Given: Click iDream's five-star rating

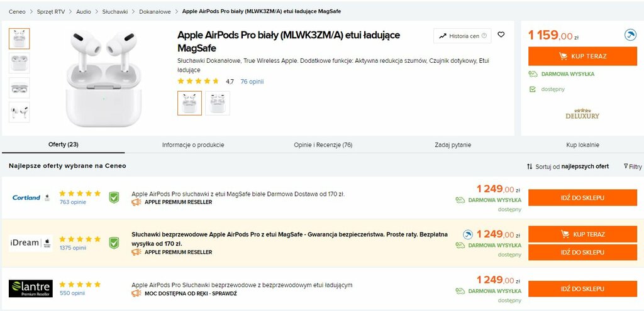Looking at the screenshot, I should click(x=80, y=239).
